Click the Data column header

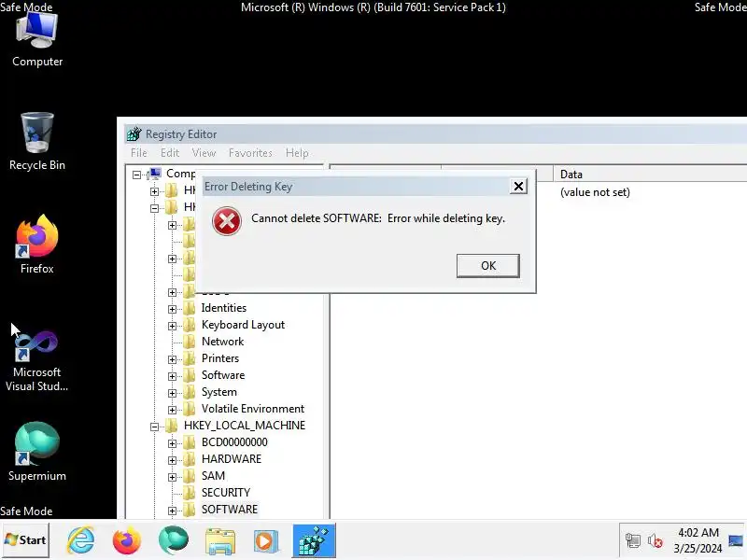(650, 175)
